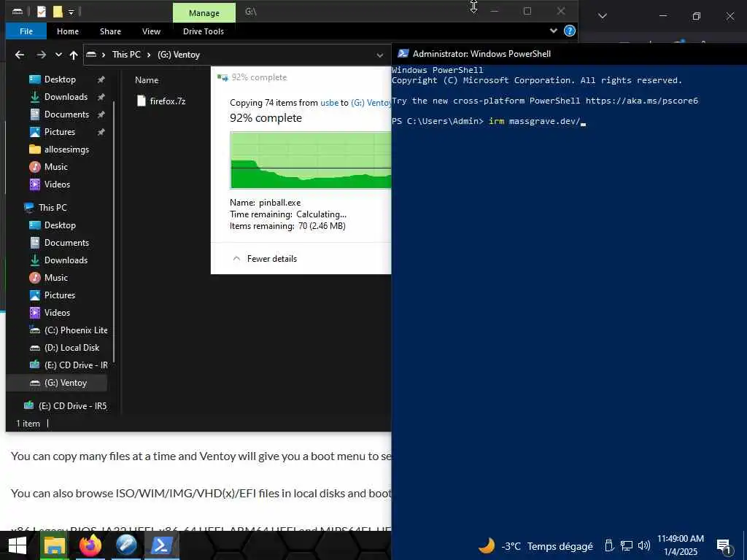Open (E:) CD Drive under This PC
Screen dimensions: 747x560
[75, 365]
